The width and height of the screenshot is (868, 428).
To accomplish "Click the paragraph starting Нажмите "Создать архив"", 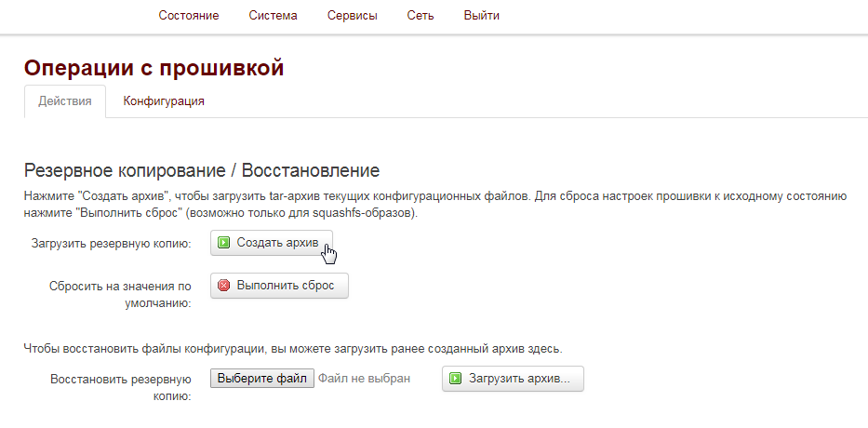I will [x=435, y=205].
